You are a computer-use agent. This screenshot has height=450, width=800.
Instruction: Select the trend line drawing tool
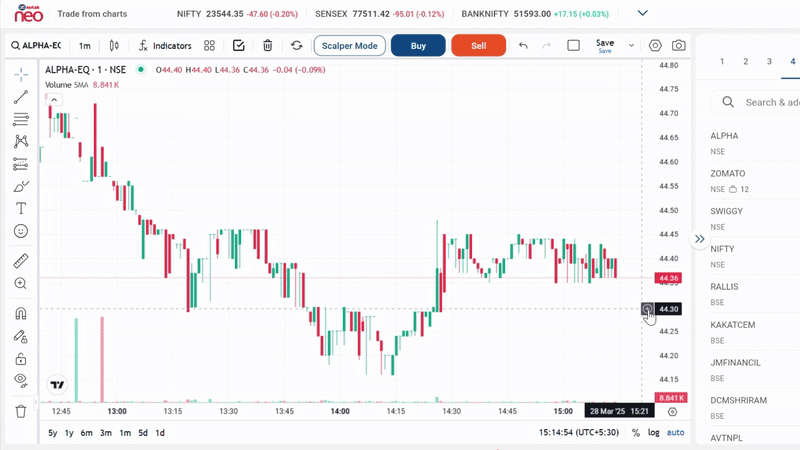pos(21,97)
